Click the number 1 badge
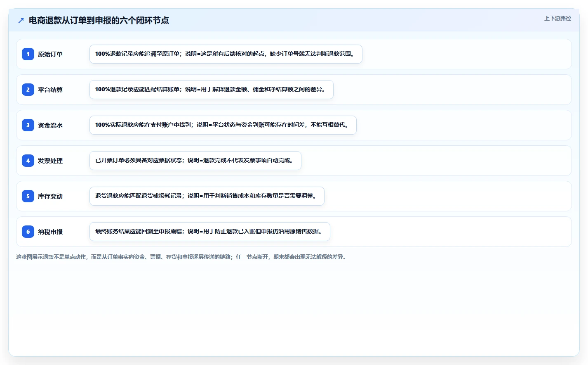 coord(28,54)
